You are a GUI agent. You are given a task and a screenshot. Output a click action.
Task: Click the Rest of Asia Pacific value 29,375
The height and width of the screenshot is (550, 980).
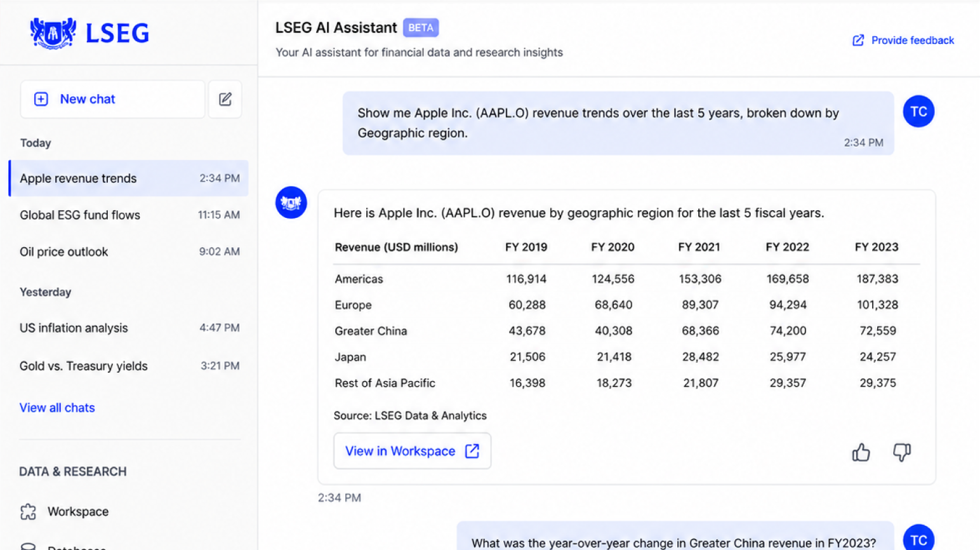pos(878,384)
